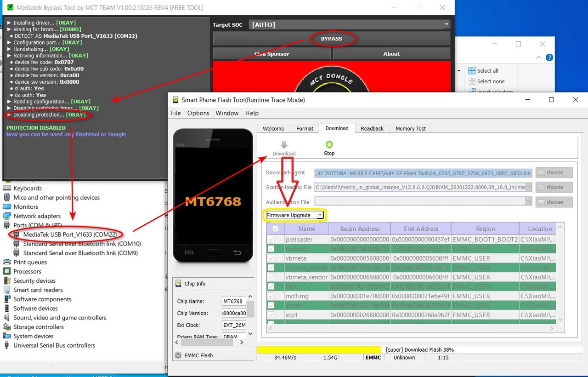Click the Smart card readers icon
The image size is (588, 377).
pyautogui.click(x=7, y=290)
